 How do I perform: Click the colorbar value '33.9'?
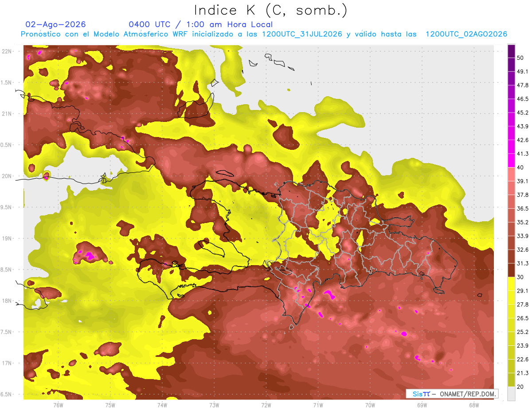click(x=523, y=236)
